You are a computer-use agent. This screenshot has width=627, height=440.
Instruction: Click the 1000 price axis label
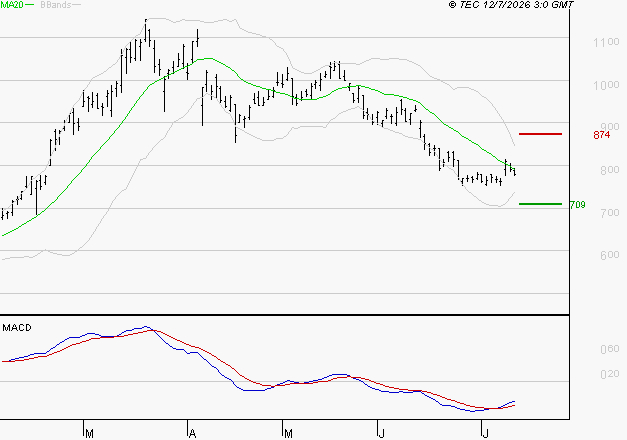click(x=606, y=85)
